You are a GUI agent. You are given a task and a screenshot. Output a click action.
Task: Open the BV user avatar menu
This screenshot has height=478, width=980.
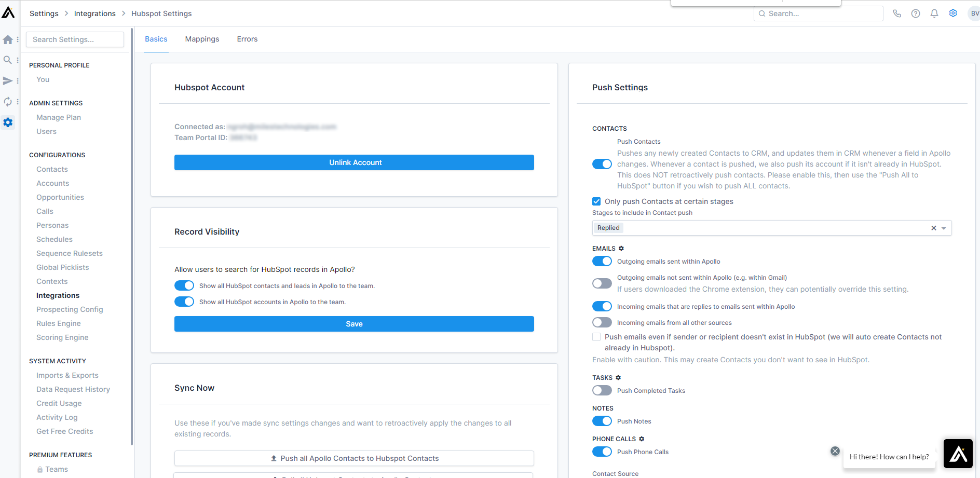point(974,13)
